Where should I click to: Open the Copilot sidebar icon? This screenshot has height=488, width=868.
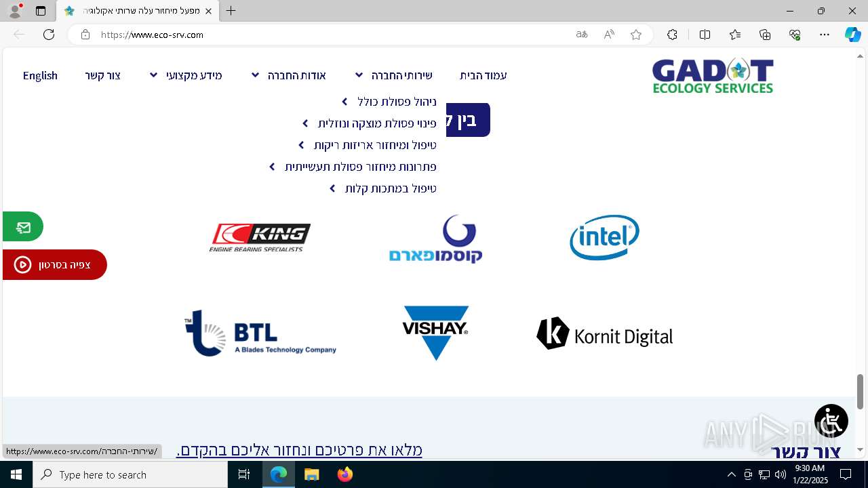coord(852,35)
